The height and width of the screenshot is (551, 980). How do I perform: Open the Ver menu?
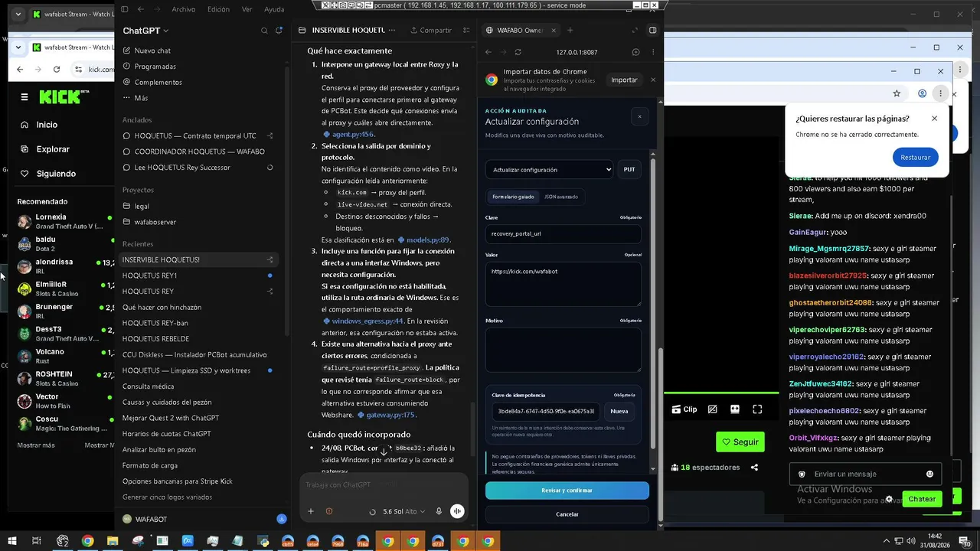pos(247,9)
